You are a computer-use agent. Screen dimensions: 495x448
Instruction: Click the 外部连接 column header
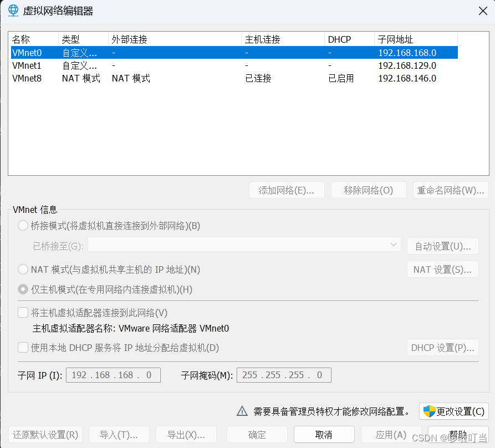175,39
